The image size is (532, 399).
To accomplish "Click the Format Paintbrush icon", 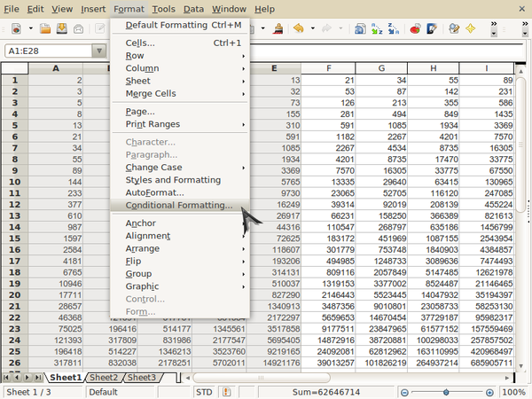I will click(278, 29).
